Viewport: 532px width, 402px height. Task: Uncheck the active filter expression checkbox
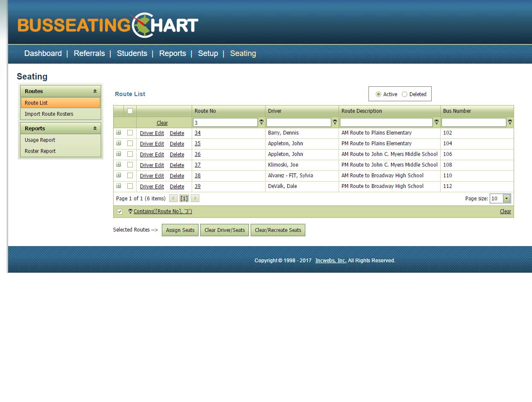pos(120,211)
